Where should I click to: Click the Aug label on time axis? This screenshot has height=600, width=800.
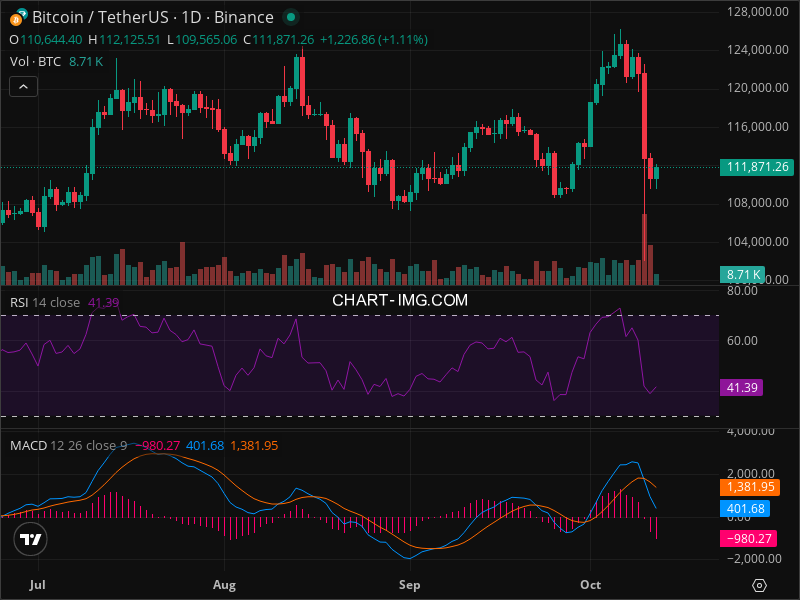(224, 583)
